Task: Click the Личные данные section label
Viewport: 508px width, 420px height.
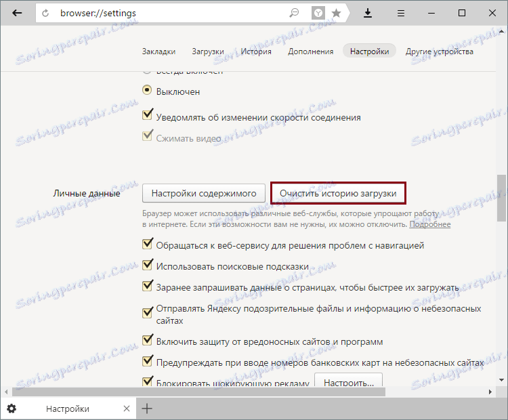Action: [87, 194]
